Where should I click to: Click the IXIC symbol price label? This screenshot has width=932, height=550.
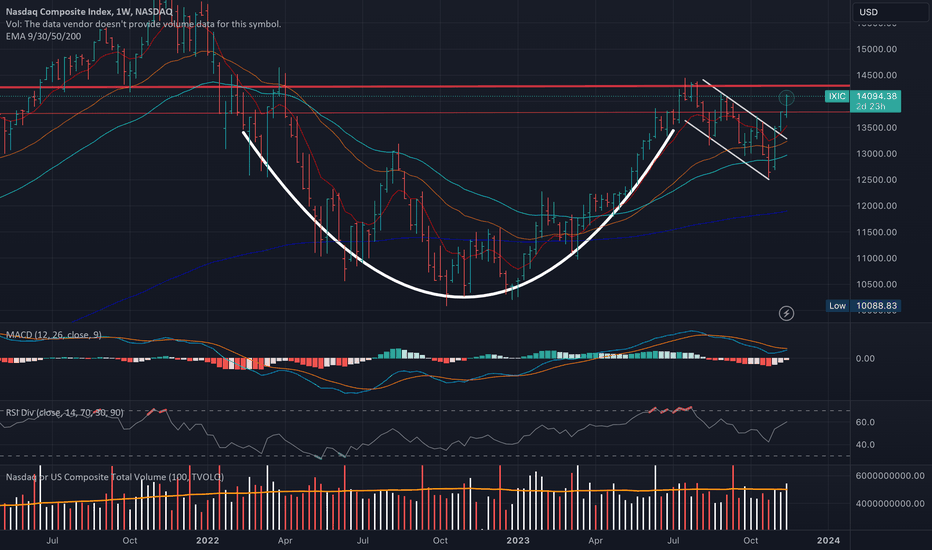coord(837,96)
